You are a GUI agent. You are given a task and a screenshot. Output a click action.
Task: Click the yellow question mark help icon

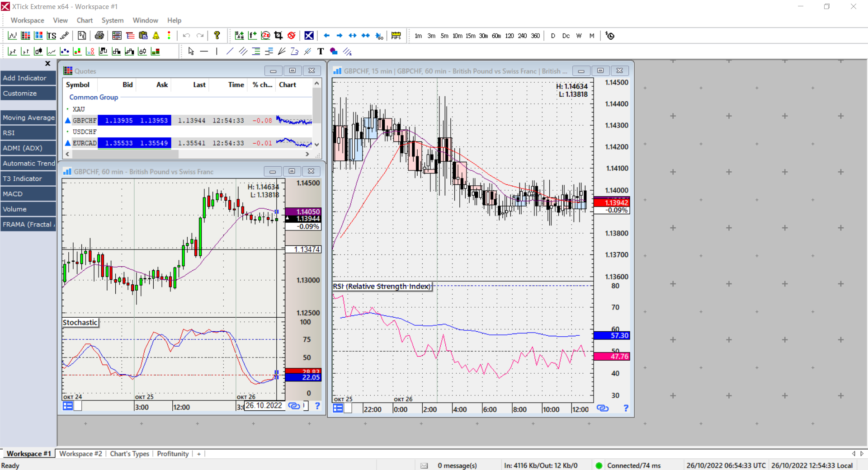coord(217,36)
